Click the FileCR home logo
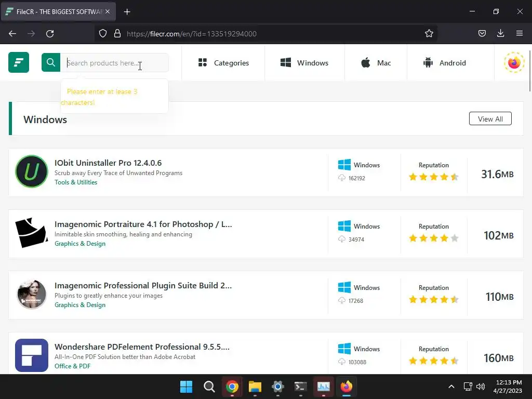This screenshot has width=532, height=399. pos(19,62)
